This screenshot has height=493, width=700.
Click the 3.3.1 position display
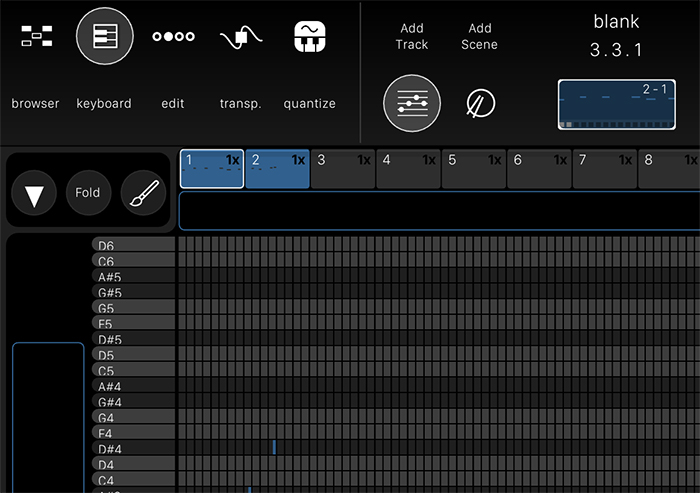616,50
